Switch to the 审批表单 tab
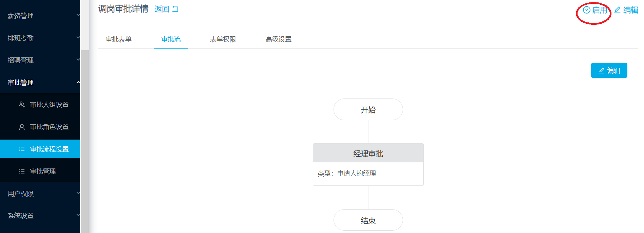 coord(119,39)
